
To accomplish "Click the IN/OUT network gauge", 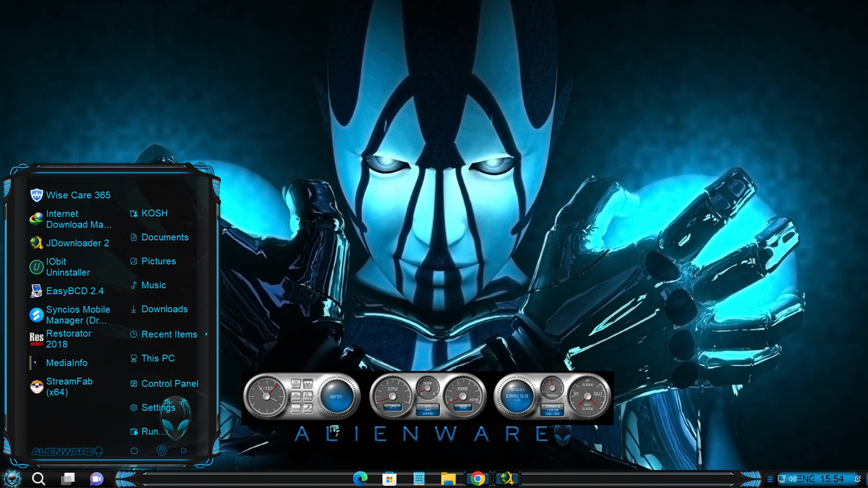I will click(x=588, y=396).
